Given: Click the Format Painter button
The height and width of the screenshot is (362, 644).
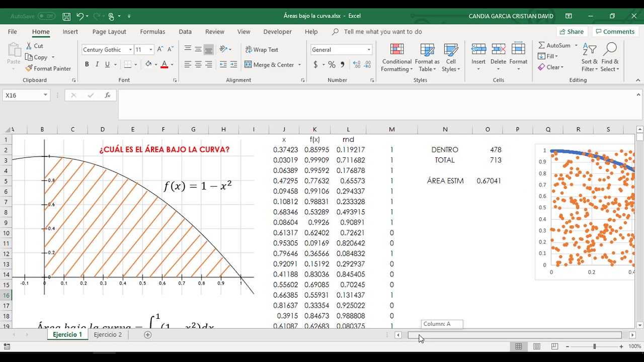Looking at the screenshot, I should [x=48, y=68].
